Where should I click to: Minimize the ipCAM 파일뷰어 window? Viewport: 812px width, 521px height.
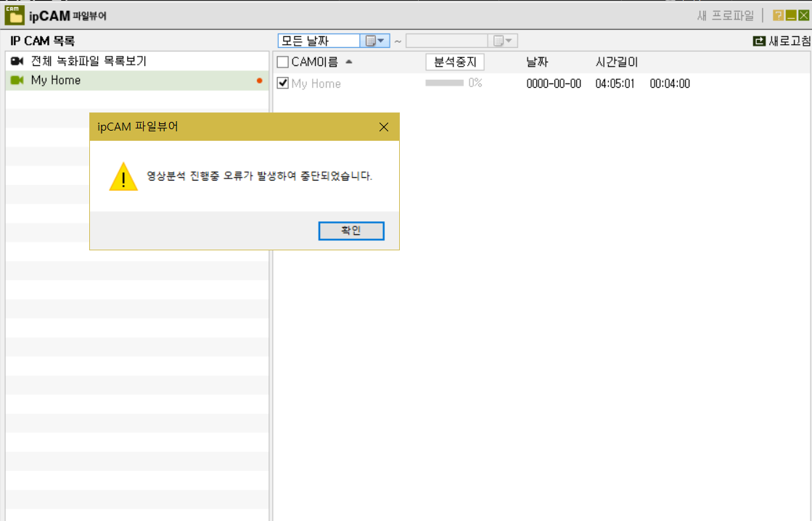[791, 15]
